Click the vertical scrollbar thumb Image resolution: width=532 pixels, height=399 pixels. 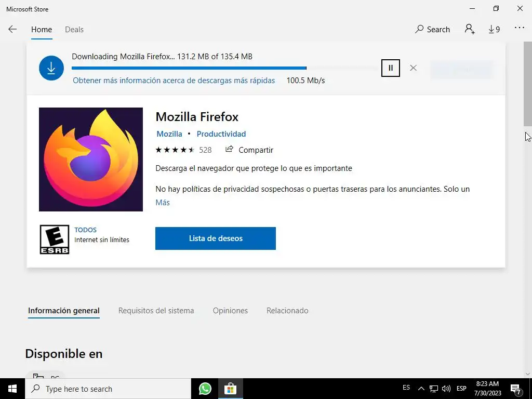pos(528,84)
